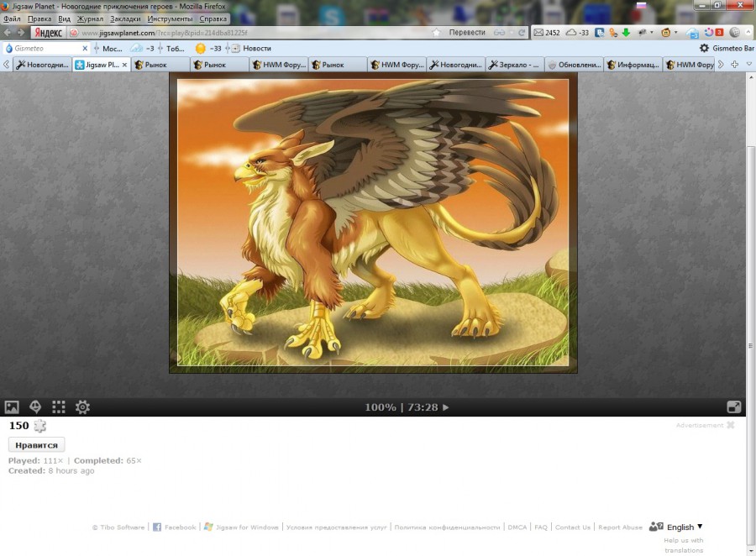The image size is (756, 556).
Task: Reload the page with the refresh icon
Action: pyautogui.click(x=521, y=32)
